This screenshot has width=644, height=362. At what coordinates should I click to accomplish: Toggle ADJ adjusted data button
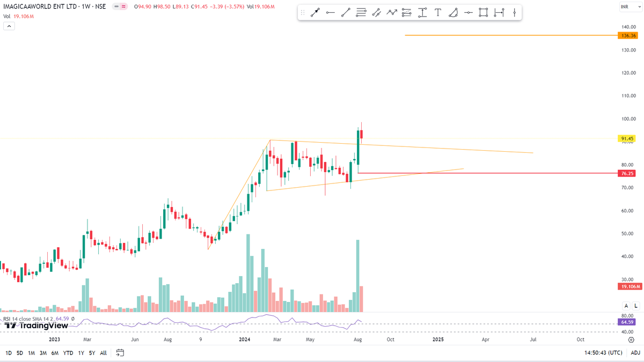click(635, 353)
